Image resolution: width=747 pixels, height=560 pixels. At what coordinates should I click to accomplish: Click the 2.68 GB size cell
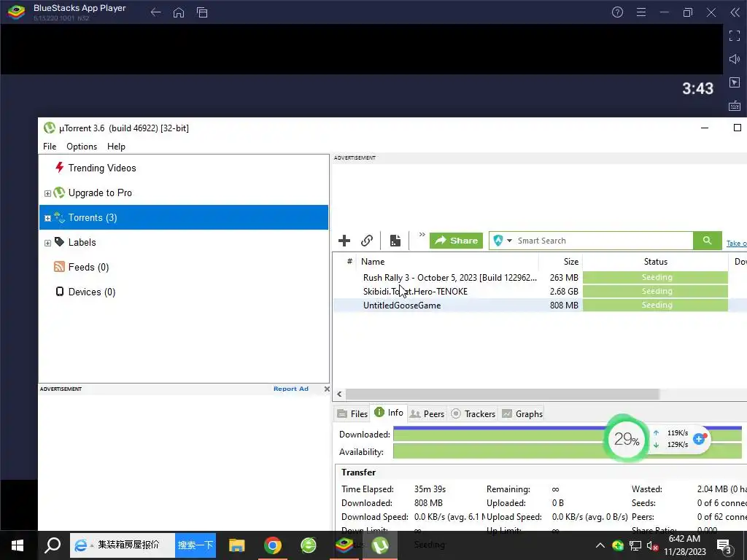[x=564, y=292]
